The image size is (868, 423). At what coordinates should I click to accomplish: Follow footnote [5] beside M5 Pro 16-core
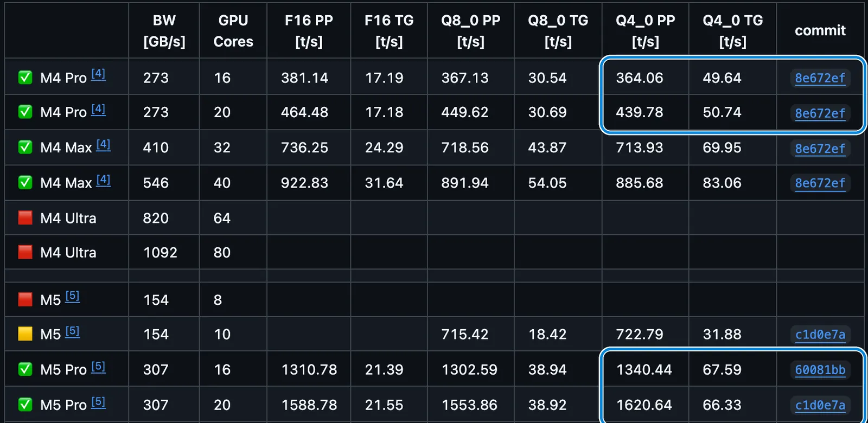(x=98, y=367)
